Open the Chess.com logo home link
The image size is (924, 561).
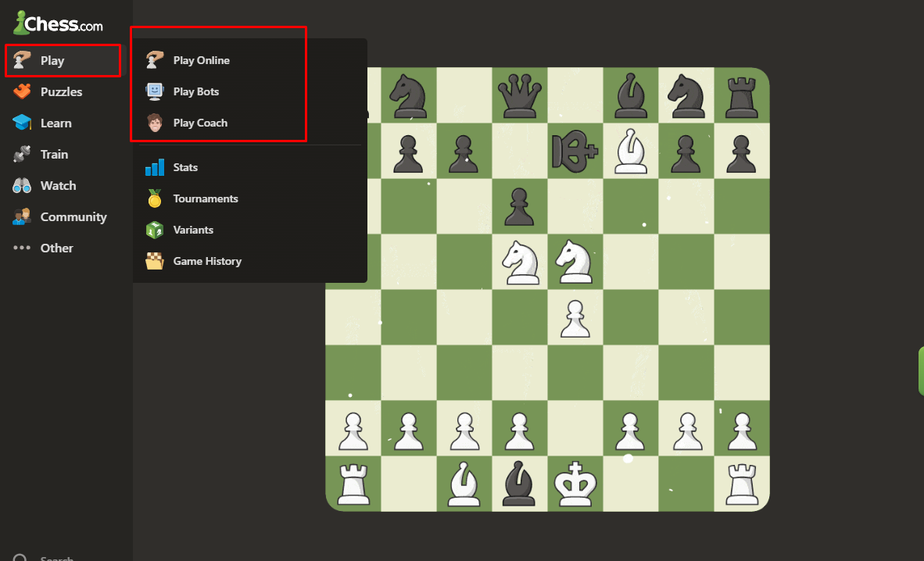coord(58,23)
